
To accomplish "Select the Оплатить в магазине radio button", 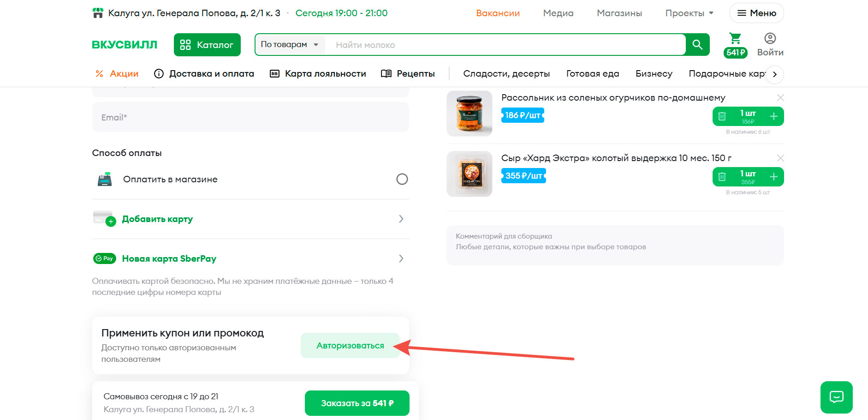I will pyautogui.click(x=402, y=179).
